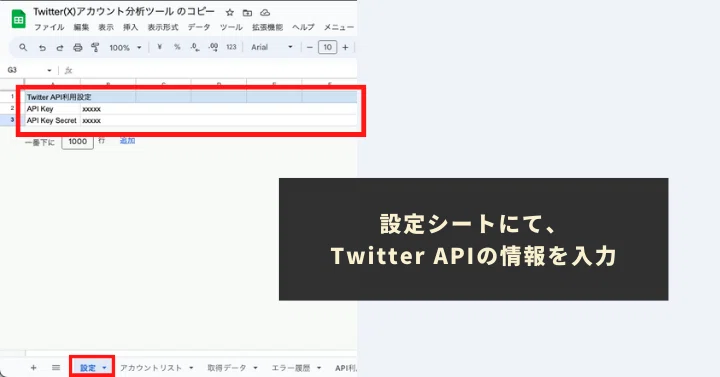The width and height of the screenshot is (720, 377).
Task: Select the API Key label cell
Action: tap(53, 109)
